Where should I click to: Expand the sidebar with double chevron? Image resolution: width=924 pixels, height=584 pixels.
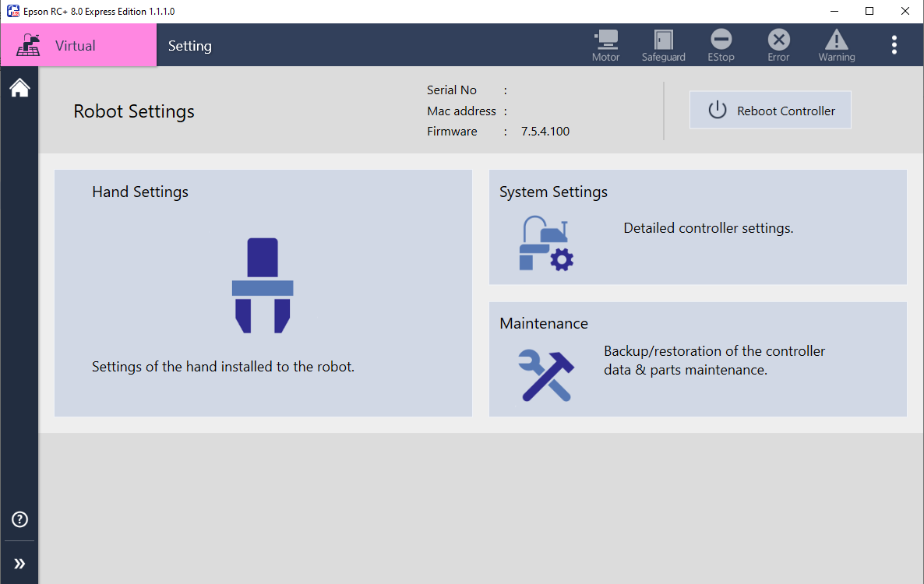coord(19,564)
